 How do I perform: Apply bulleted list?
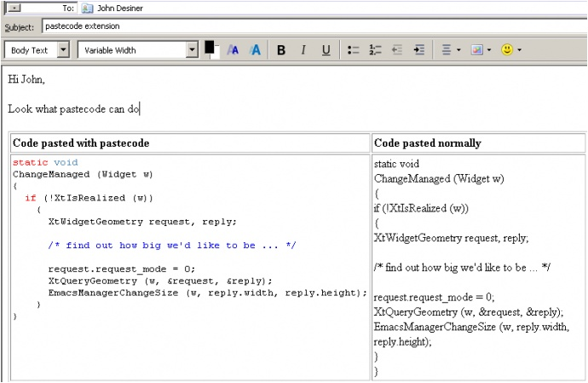353,50
